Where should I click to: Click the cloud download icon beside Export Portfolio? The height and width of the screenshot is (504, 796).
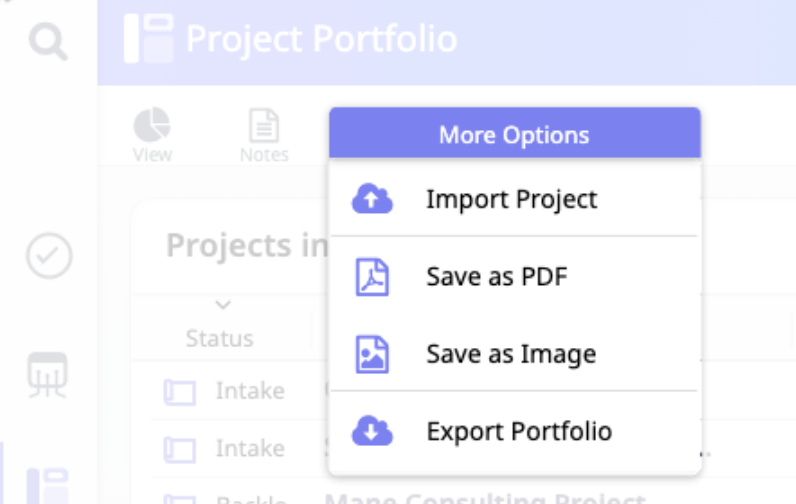372,432
